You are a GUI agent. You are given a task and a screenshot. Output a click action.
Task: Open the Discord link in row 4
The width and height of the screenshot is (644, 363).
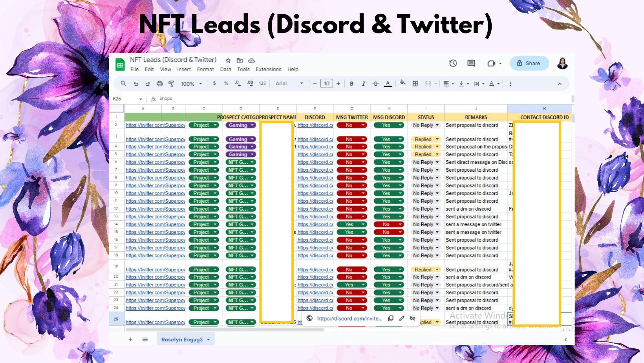tap(315, 147)
